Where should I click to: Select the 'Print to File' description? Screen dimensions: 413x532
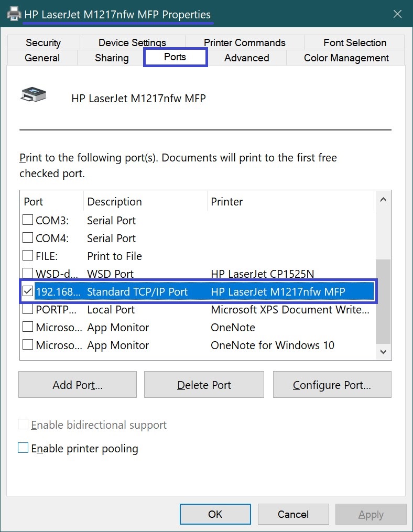[x=114, y=256]
